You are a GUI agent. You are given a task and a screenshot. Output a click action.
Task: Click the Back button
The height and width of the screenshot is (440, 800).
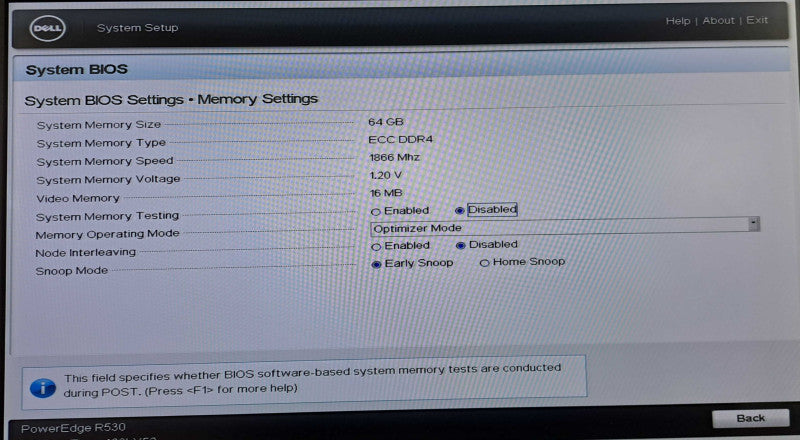[750, 418]
